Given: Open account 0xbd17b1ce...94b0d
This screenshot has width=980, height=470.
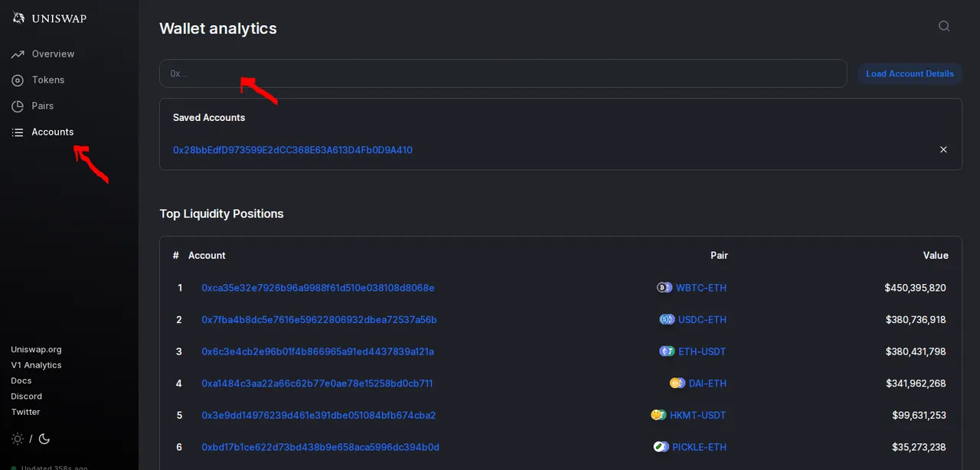Looking at the screenshot, I should click(x=320, y=447).
